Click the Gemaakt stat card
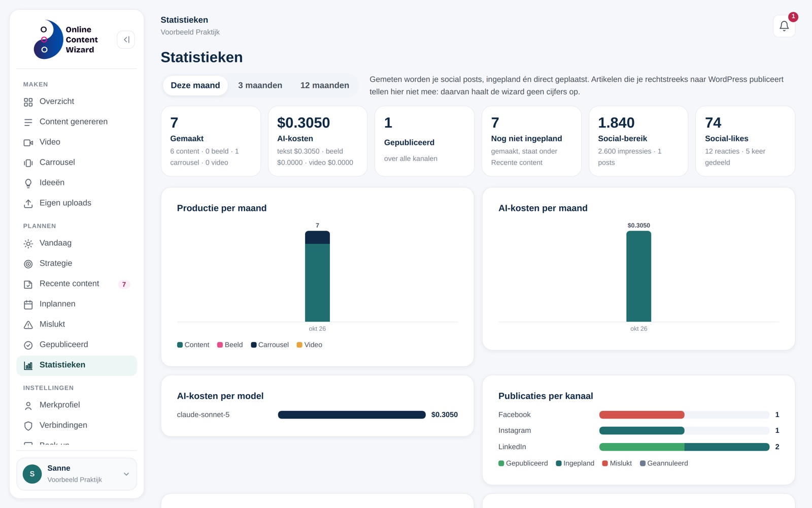 coord(211,141)
